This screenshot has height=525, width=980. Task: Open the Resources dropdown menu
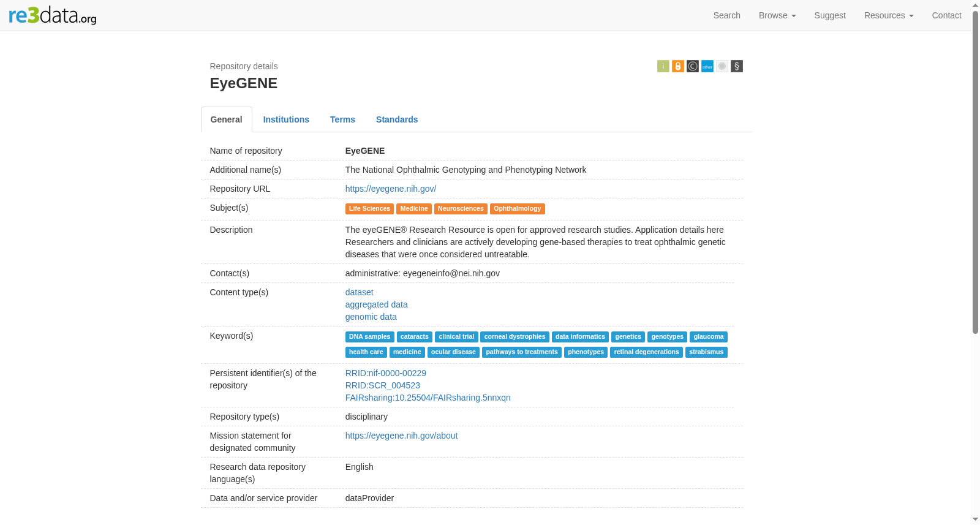tap(889, 15)
